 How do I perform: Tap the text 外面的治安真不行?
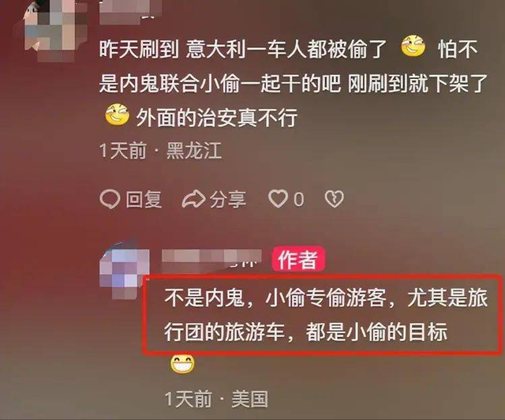click(x=216, y=118)
